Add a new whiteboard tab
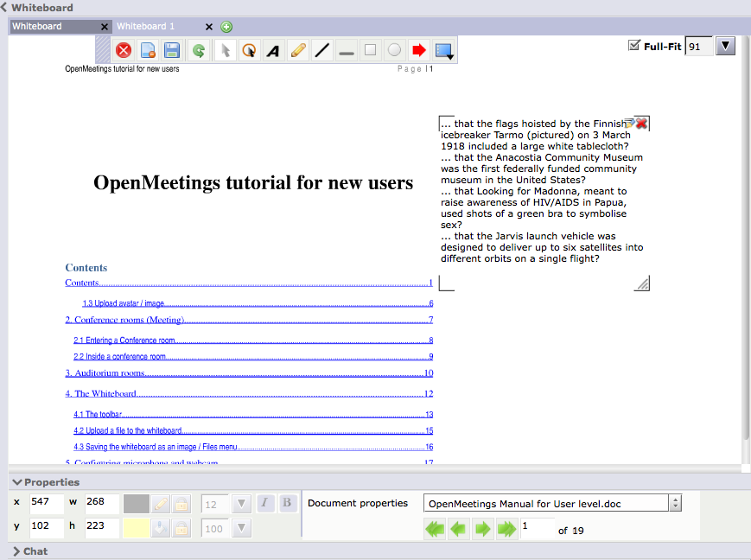This screenshot has width=751, height=560. tap(226, 27)
